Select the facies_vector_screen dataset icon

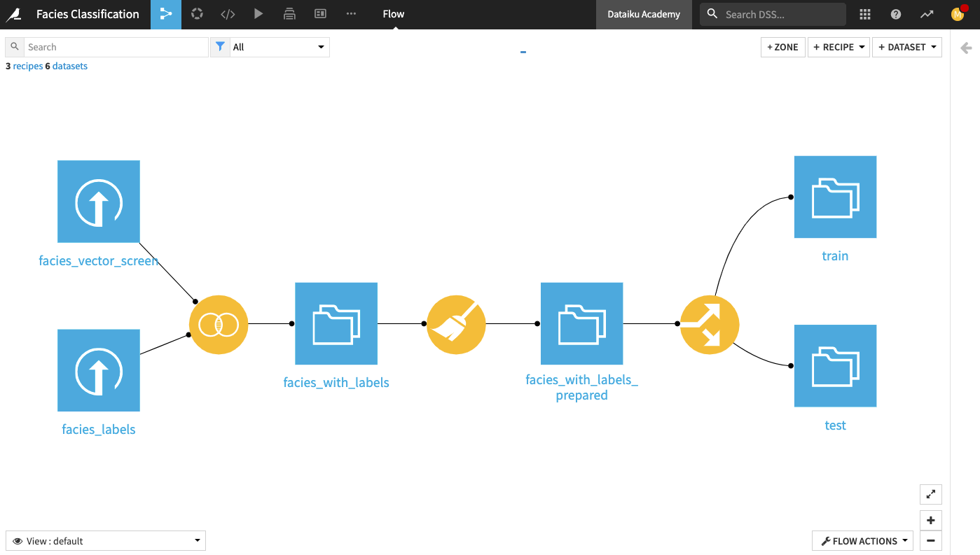(x=99, y=202)
